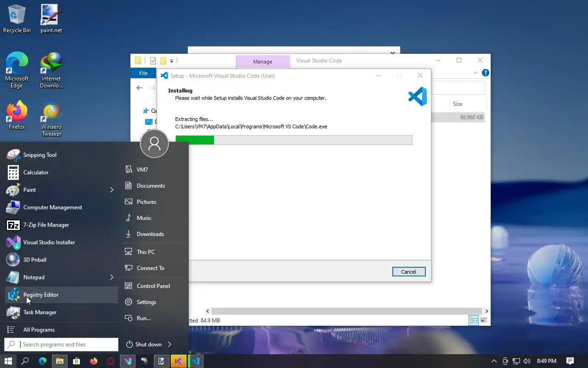Open Registry Editor from the Start menu

point(61,295)
